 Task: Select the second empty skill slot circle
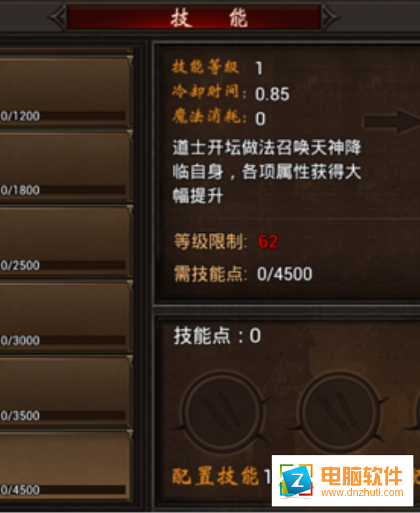point(341,413)
